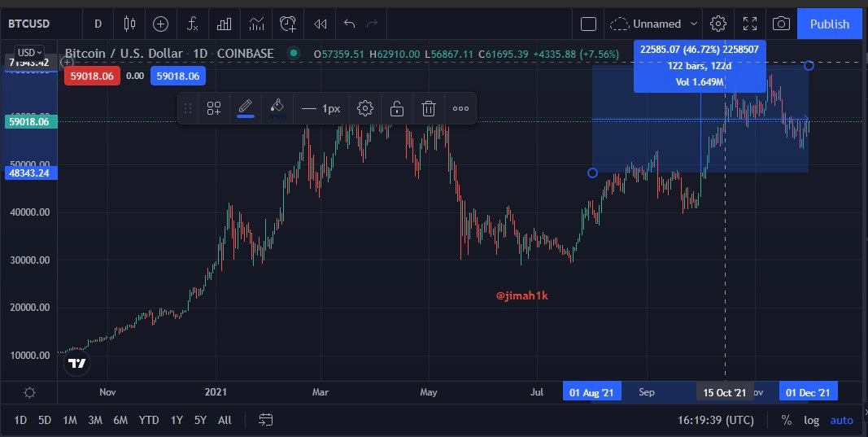Toggle auto scale mode
Viewport: 868px width, 437px height.
841,421
